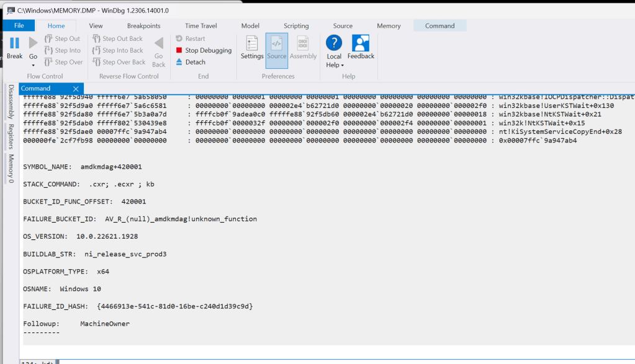Image resolution: width=635 pixels, height=364 pixels.
Task: Switch to the Source ribbon tab
Action: [343, 25]
